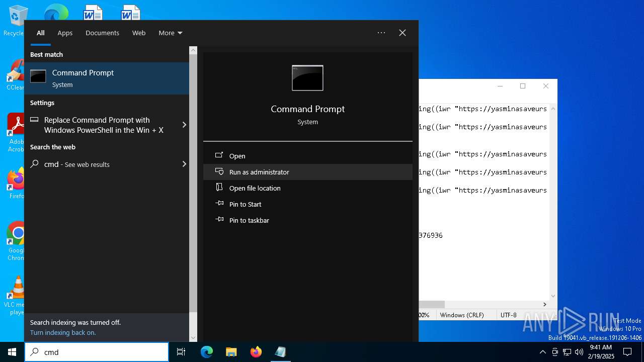Click the results list scroll down arrow
644x362 pixels.
[193, 338]
